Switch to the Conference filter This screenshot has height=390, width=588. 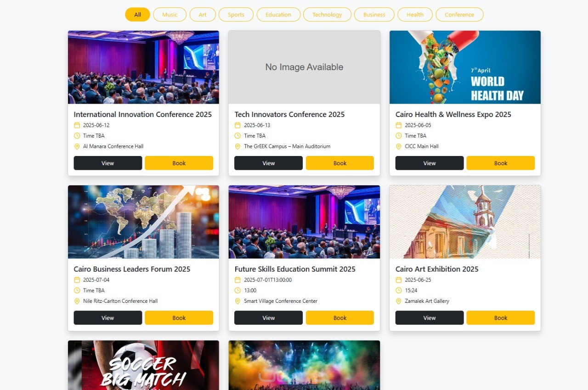(459, 15)
